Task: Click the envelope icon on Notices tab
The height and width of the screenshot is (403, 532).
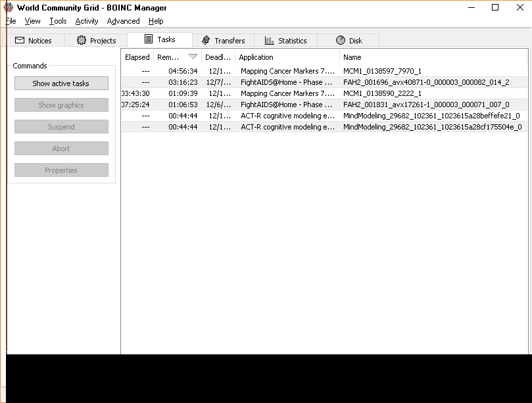Action: pos(20,40)
